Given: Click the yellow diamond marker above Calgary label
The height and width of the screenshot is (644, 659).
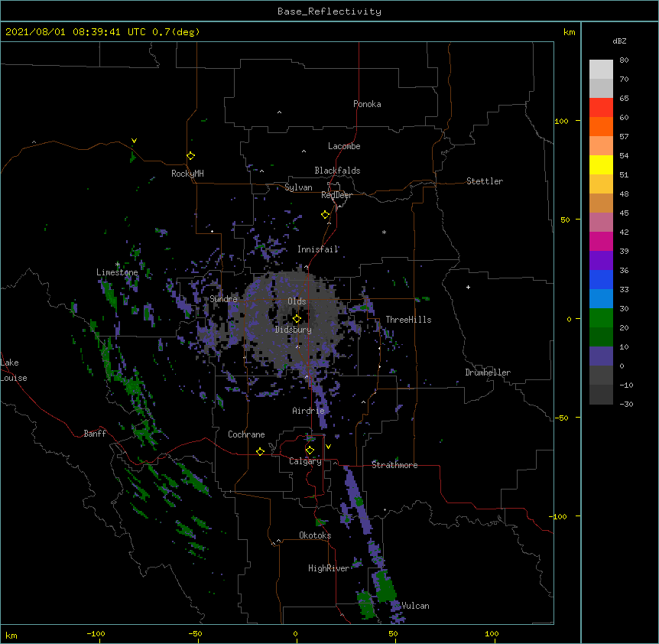Looking at the screenshot, I should (x=310, y=450).
